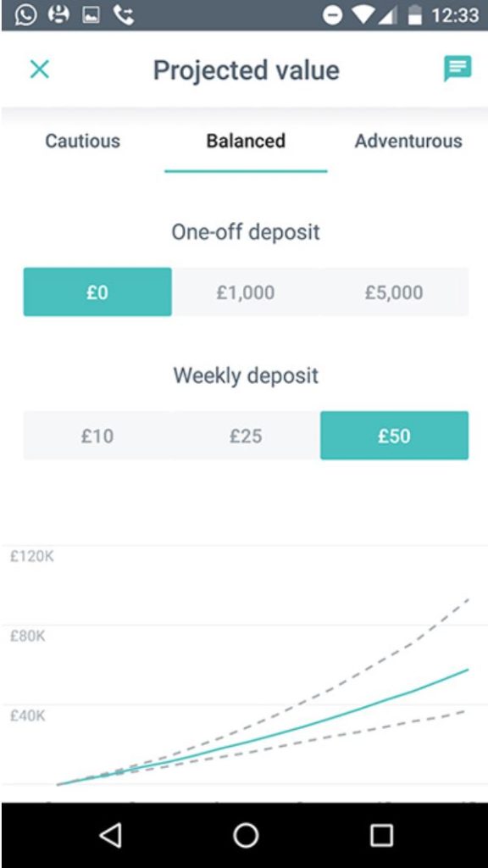Open the feedback chat icon

(457, 70)
